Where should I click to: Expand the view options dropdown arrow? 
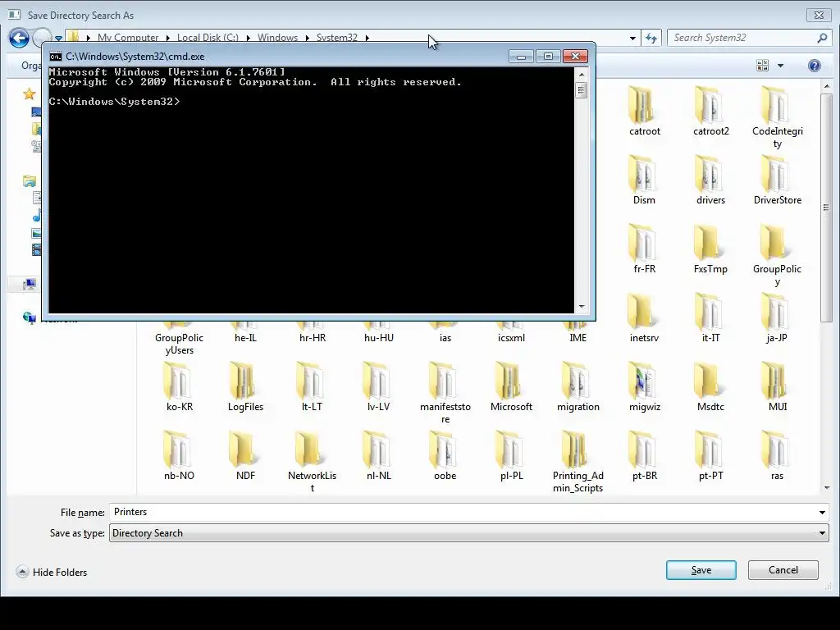[x=781, y=66]
